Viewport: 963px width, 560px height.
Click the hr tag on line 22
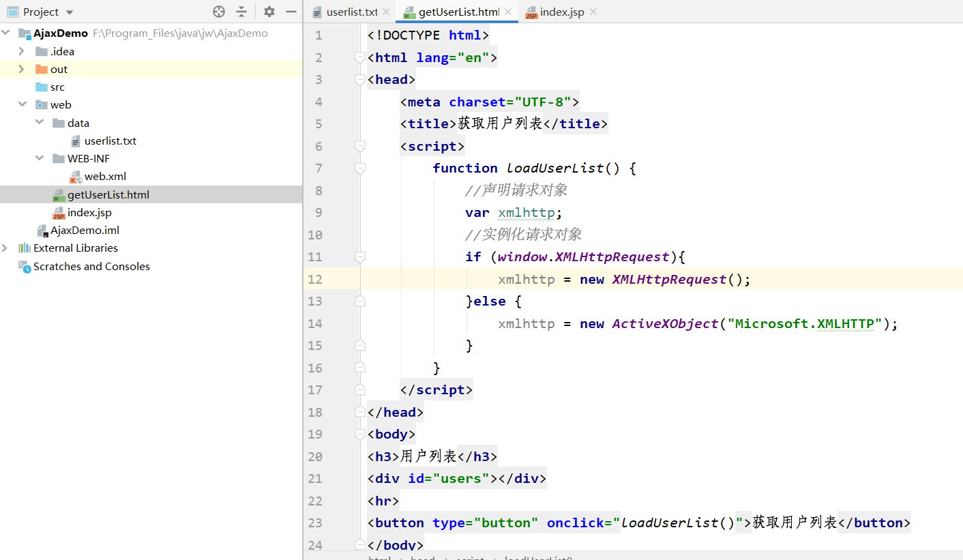pyautogui.click(x=383, y=501)
